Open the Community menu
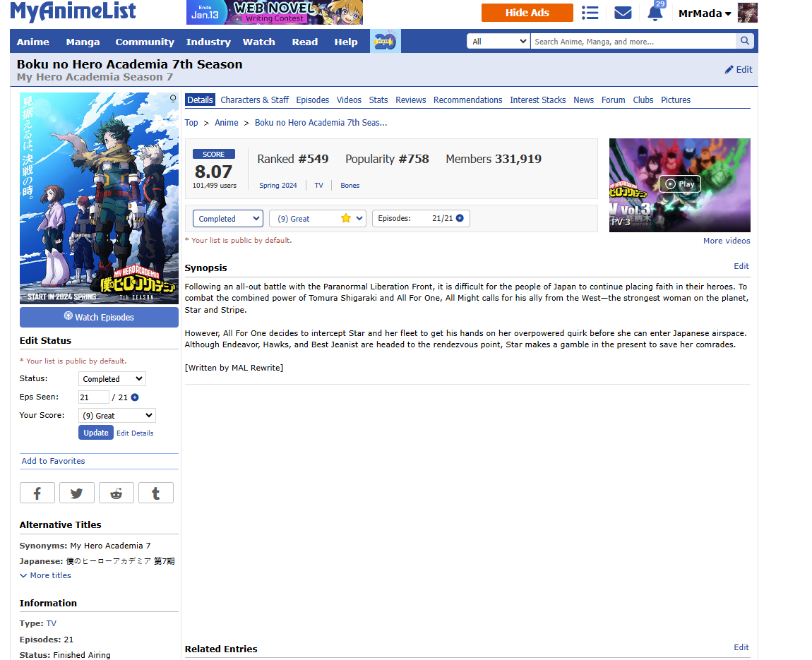Image resolution: width=812 pixels, height=660 pixels. (x=145, y=42)
